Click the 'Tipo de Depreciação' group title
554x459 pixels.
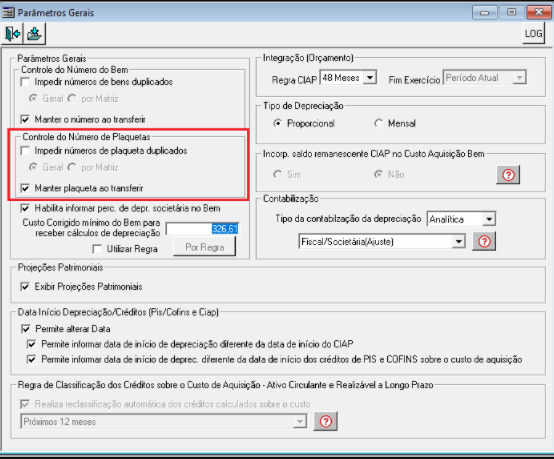pyautogui.click(x=303, y=106)
